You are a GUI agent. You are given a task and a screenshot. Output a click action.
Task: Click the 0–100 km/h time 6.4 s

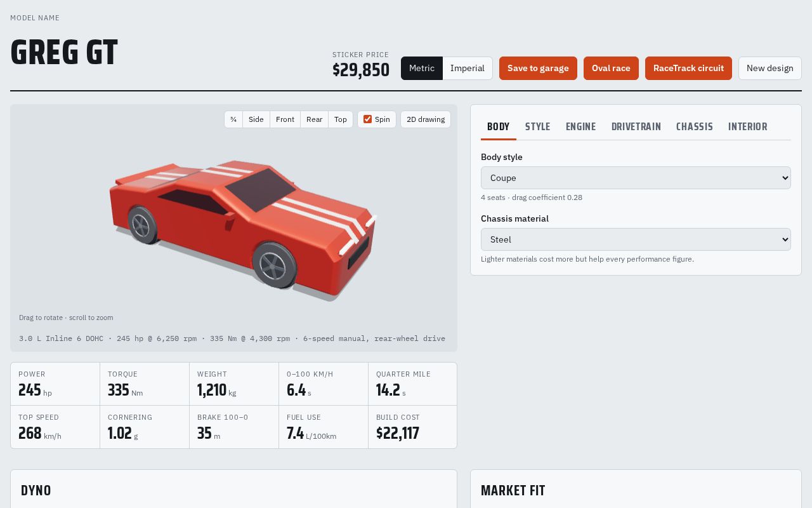[299, 391]
